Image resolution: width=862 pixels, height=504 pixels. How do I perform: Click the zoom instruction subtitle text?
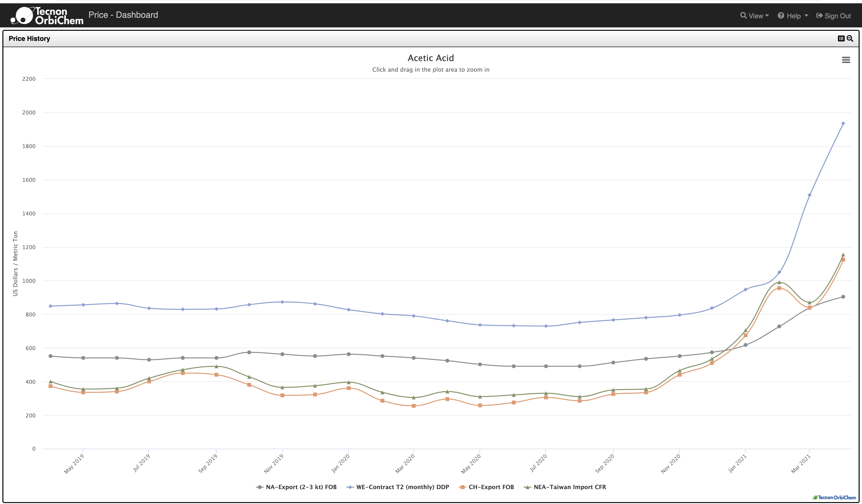coord(431,70)
